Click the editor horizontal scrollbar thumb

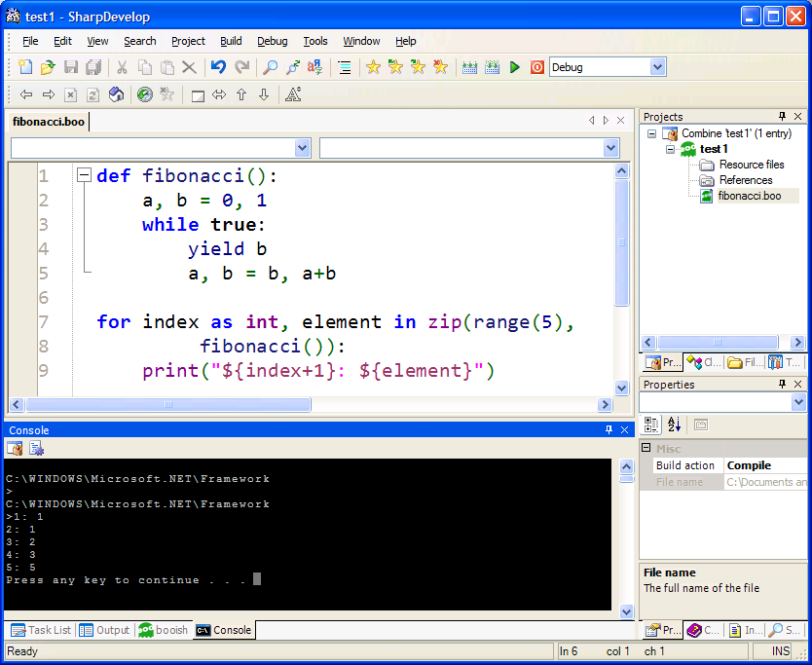[168, 404]
